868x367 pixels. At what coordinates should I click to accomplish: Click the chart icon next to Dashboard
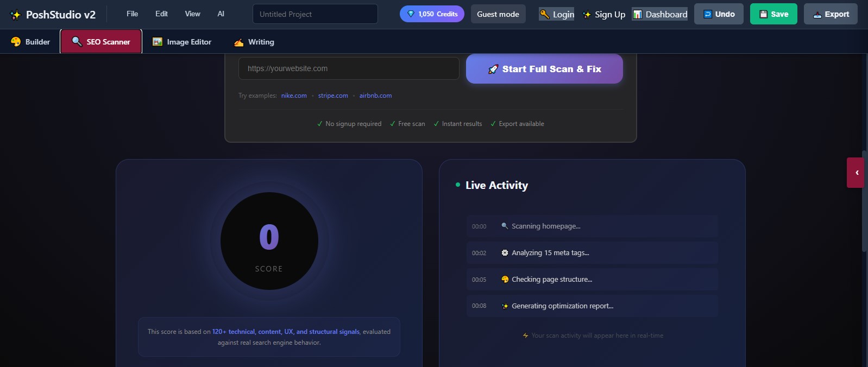coord(638,15)
